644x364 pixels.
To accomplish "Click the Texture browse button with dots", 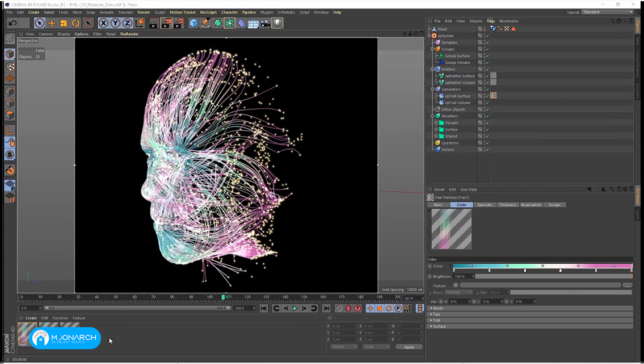I will tap(627, 285).
